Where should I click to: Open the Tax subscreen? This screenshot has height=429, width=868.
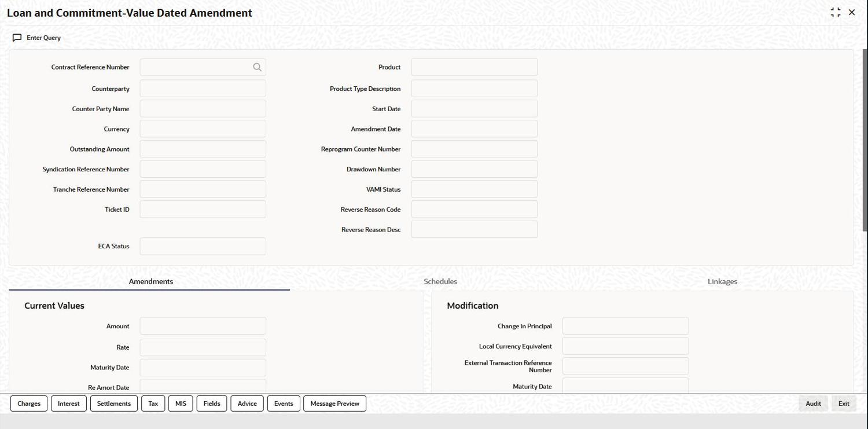(153, 404)
